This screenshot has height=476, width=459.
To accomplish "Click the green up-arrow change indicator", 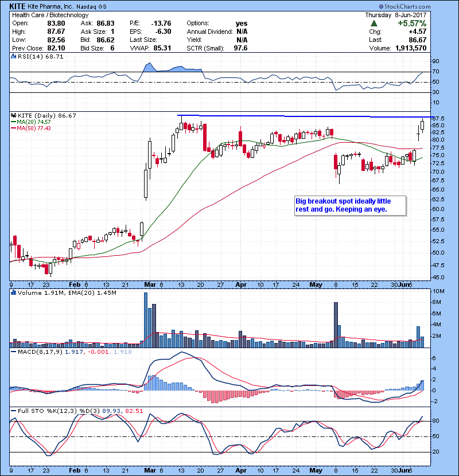I will 374,24.
